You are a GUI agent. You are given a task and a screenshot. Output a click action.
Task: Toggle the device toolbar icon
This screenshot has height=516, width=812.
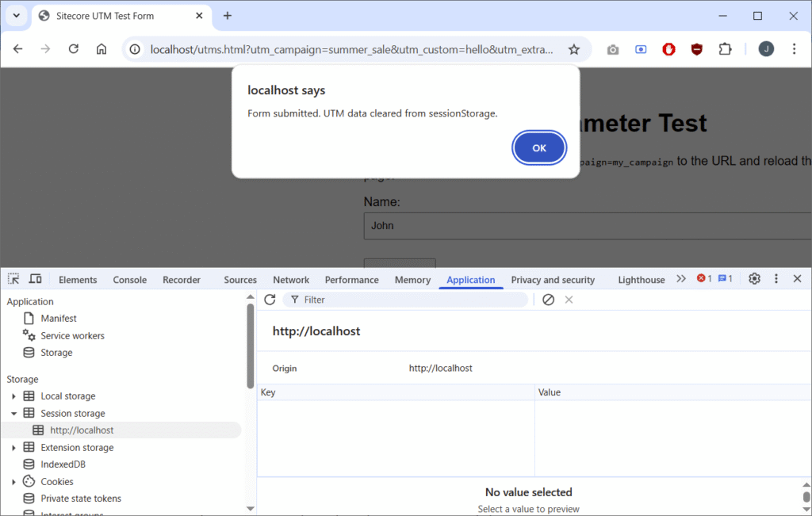[x=35, y=279]
